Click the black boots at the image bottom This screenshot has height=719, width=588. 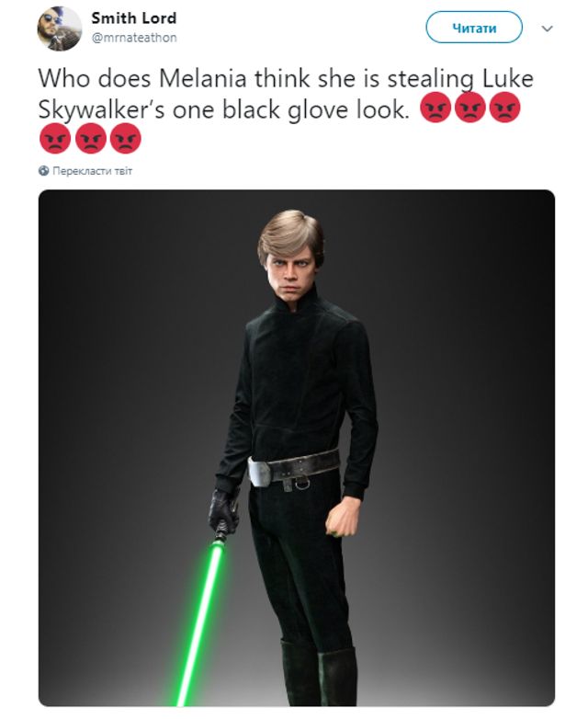tap(319, 672)
